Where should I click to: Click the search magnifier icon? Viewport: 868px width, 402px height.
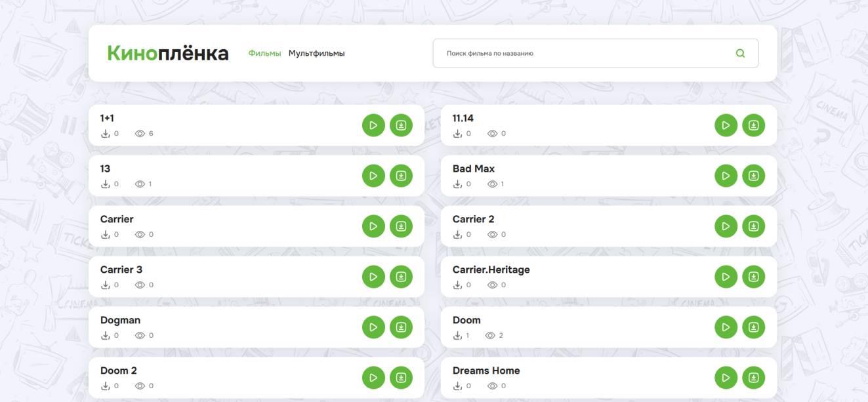[x=740, y=54]
